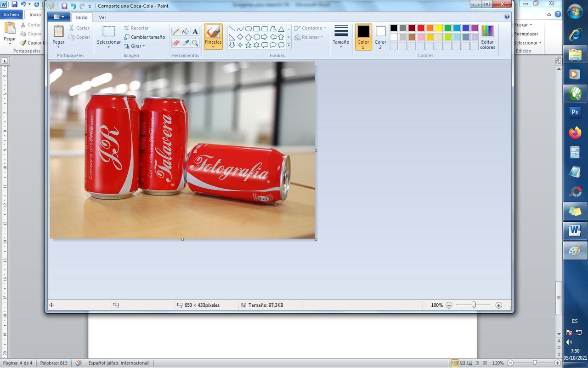The image size is (588, 368).
Task: Choose the Line shape in Formas
Action: click(232, 29)
